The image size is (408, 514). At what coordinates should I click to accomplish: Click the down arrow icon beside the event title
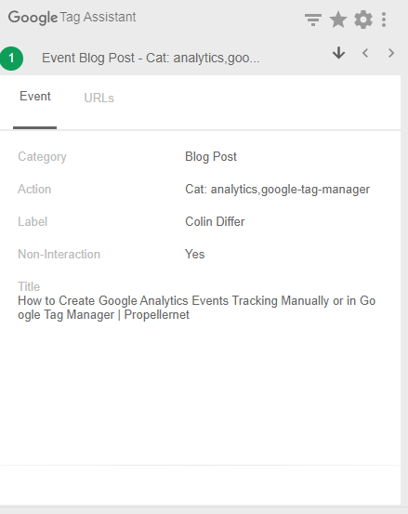(339, 53)
